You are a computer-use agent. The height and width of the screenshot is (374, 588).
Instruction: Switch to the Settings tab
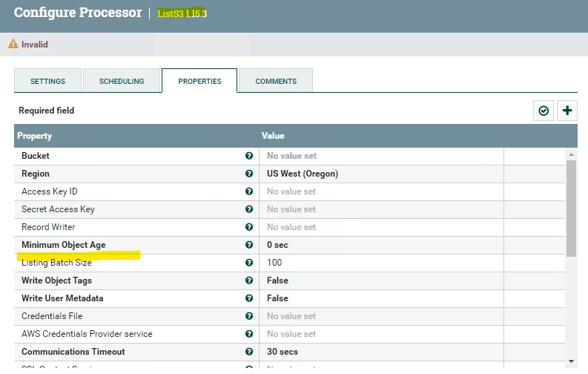47,81
